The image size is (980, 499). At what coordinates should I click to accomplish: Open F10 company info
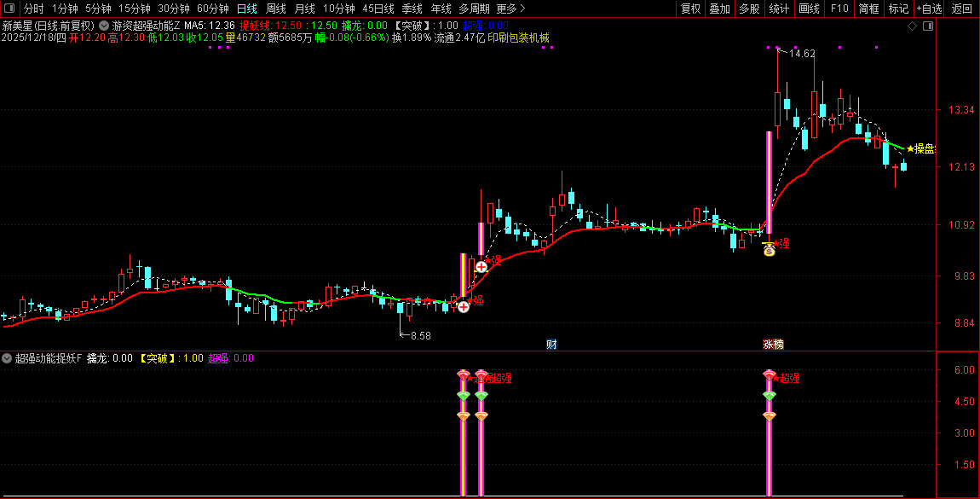[839, 9]
